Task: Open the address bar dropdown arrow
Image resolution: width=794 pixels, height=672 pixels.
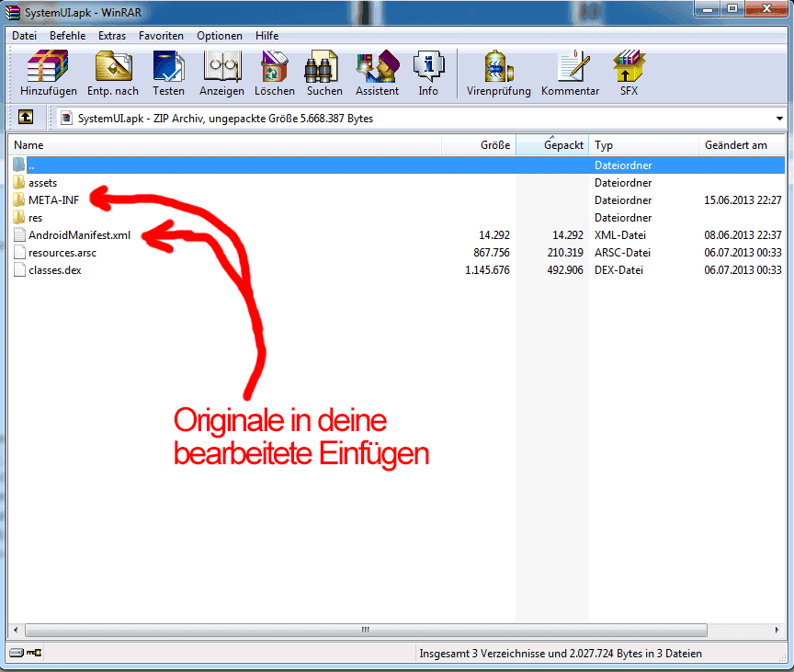Action: coord(779,119)
